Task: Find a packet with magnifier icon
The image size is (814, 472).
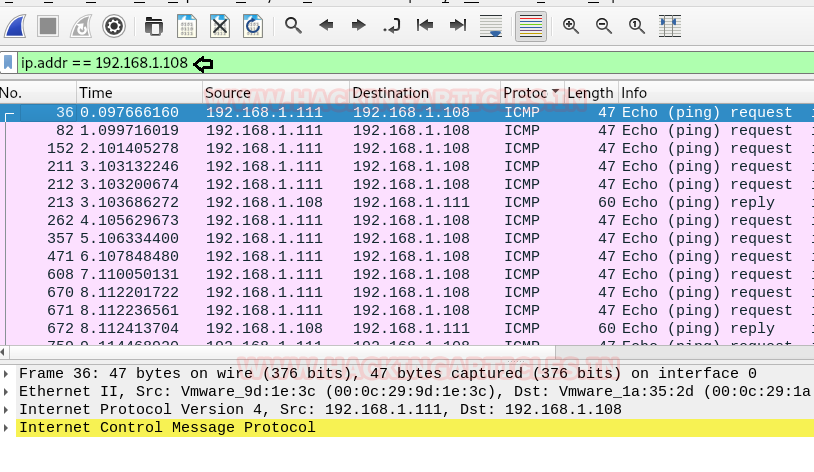Action: click(x=293, y=25)
